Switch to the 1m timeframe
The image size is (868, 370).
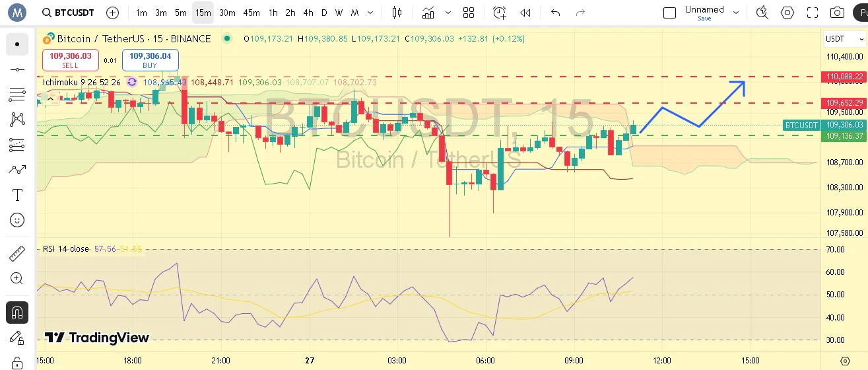pyautogui.click(x=141, y=13)
